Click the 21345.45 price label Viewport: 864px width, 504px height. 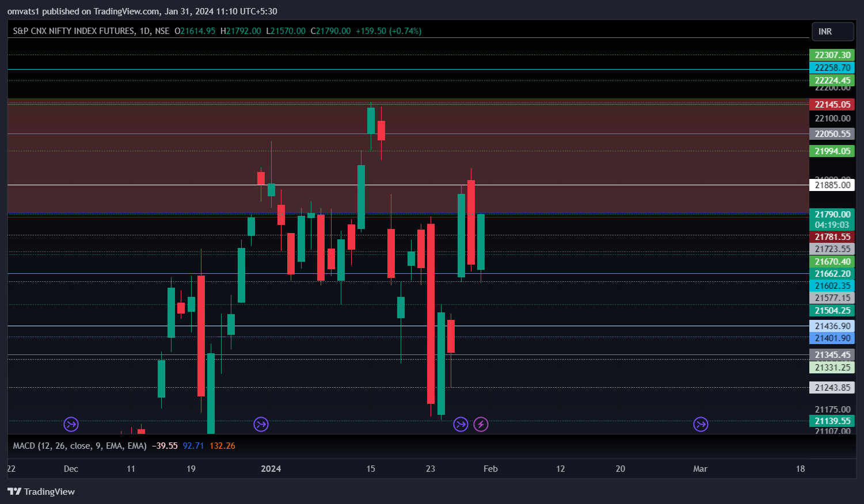[832, 355]
